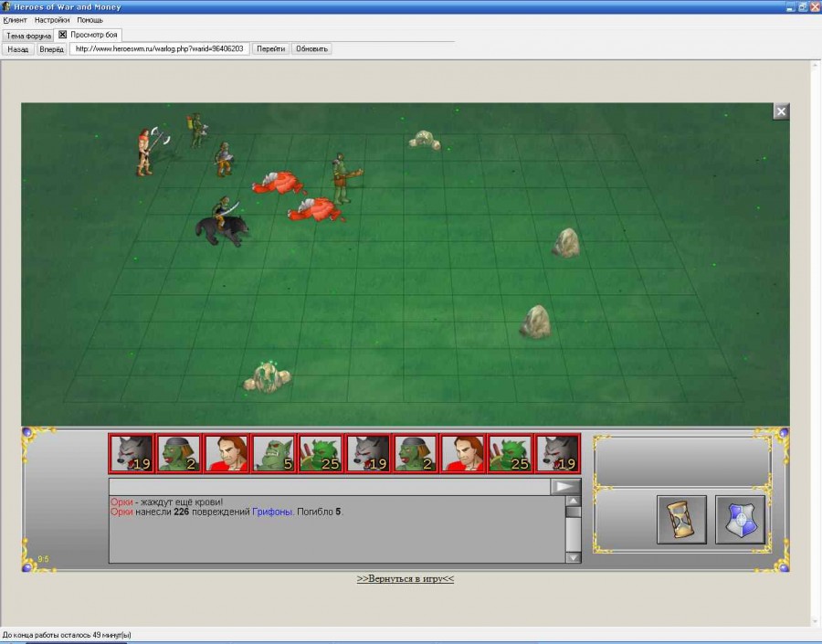Select the first wolf portrait in turn queue
This screenshot has width=822, height=644.
(132, 453)
